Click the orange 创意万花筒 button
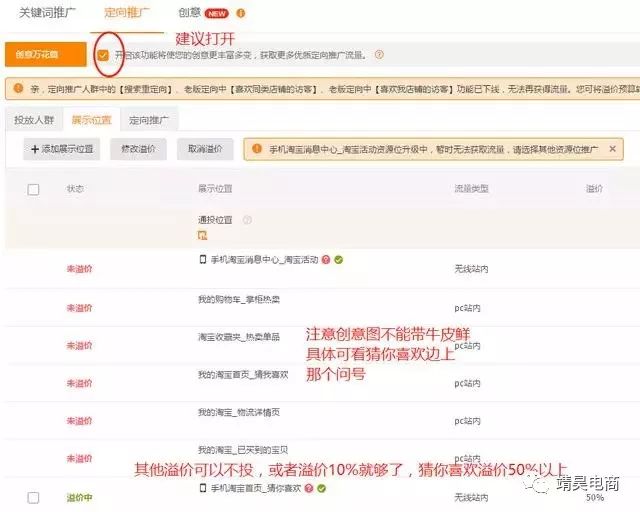The width and height of the screenshot is (640, 512). pyautogui.click(x=46, y=54)
